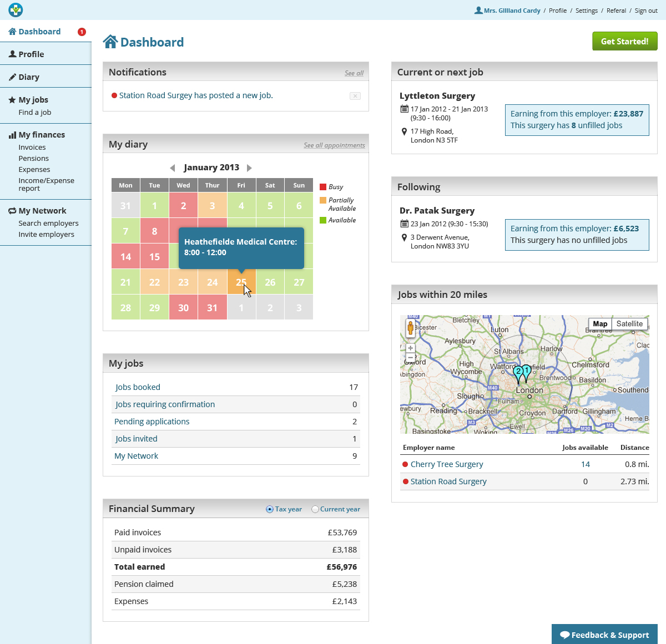Select January 30 in the diary calendar
Image resolution: width=666 pixels, height=644 pixels.
click(x=183, y=308)
